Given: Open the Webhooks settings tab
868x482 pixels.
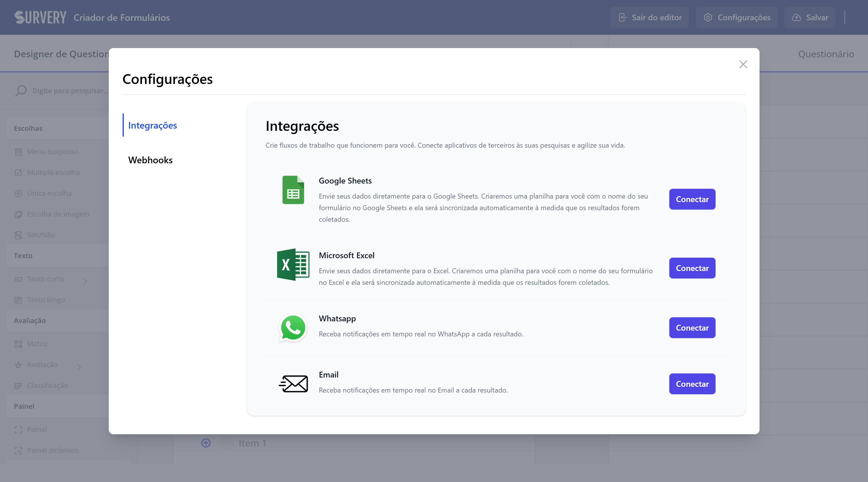Looking at the screenshot, I should coord(150,160).
